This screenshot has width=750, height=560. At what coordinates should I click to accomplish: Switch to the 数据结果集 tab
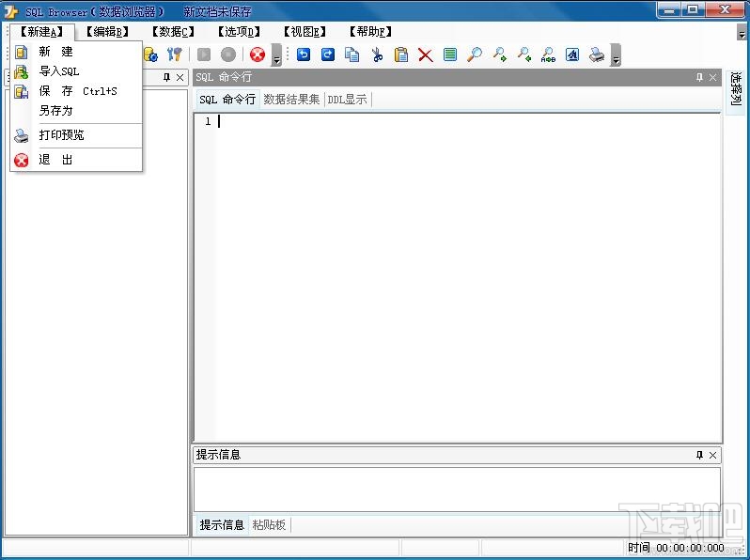[291, 100]
